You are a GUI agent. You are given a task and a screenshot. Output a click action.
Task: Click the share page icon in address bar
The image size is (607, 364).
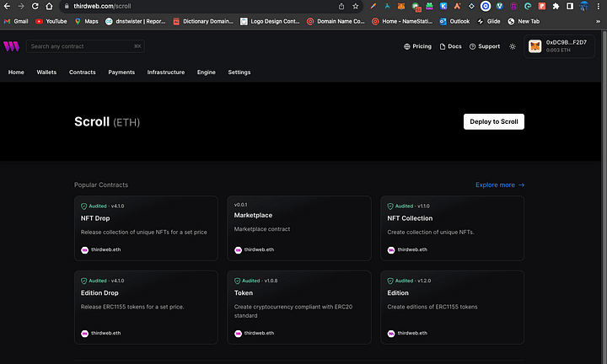[x=341, y=6]
